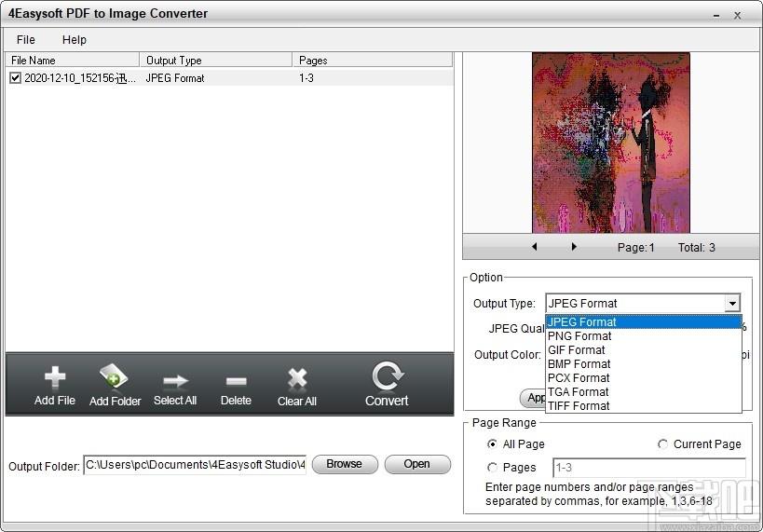
Task: Choose PCX Format in dropdown list
Action: (x=644, y=378)
